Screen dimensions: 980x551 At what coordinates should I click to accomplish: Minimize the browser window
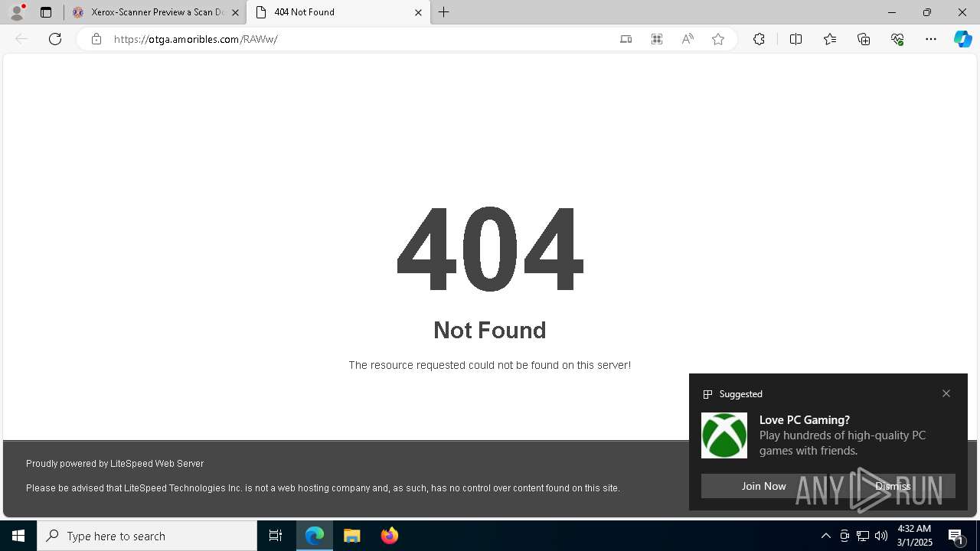click(892, 12)
